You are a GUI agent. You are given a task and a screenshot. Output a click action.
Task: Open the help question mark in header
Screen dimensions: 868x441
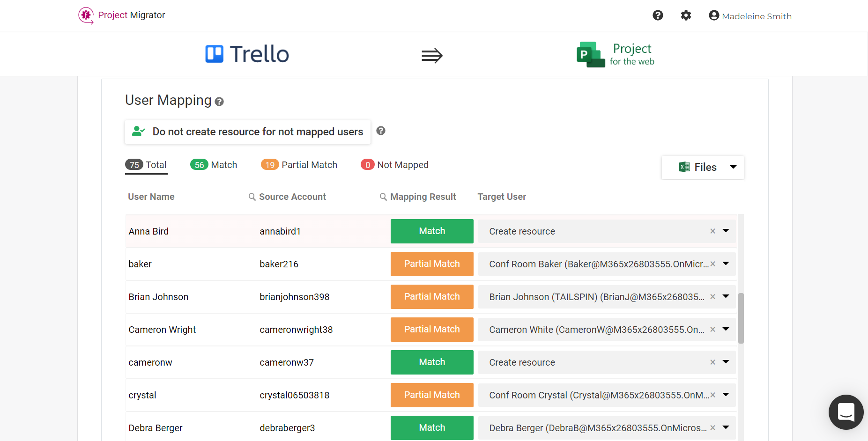[x=658, y=15]
